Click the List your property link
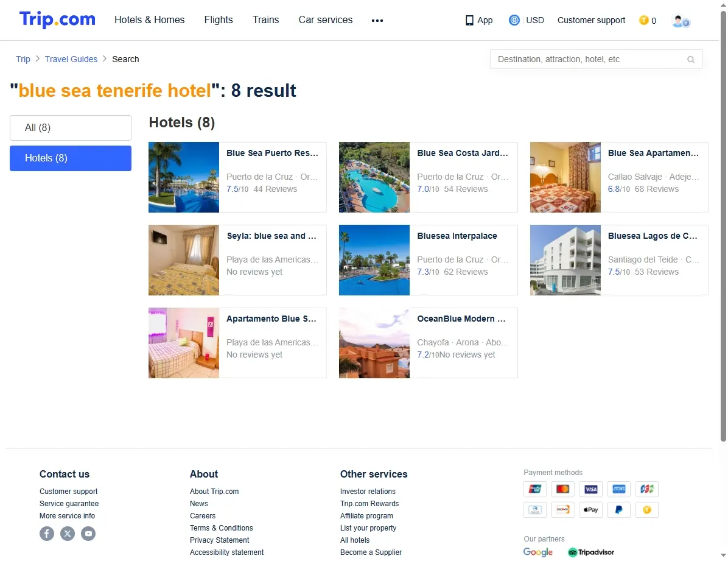This screenshot has width=728, height=561. pyautogui.click(x=368, y=528)
